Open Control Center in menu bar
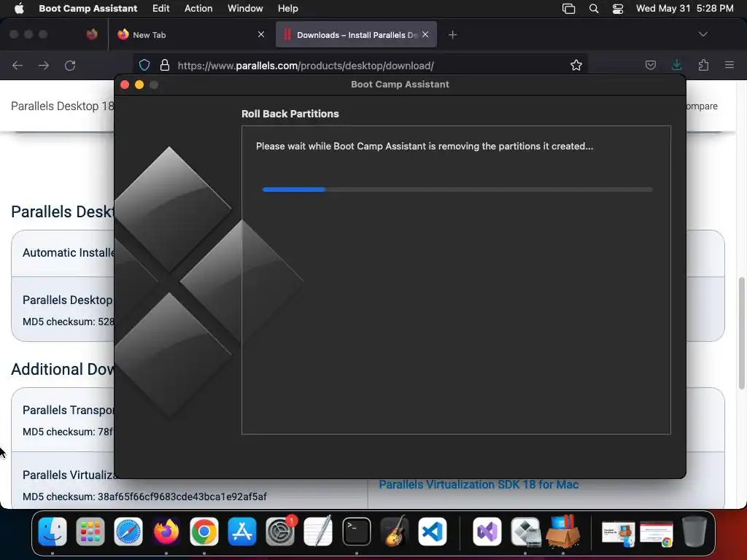This screenshot has height=560, width=747. tap(617, 9)
